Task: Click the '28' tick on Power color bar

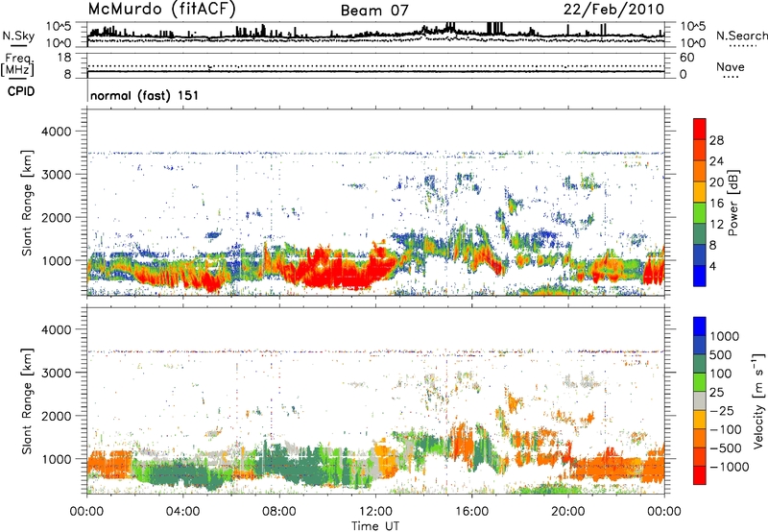Action: point(716,140)
